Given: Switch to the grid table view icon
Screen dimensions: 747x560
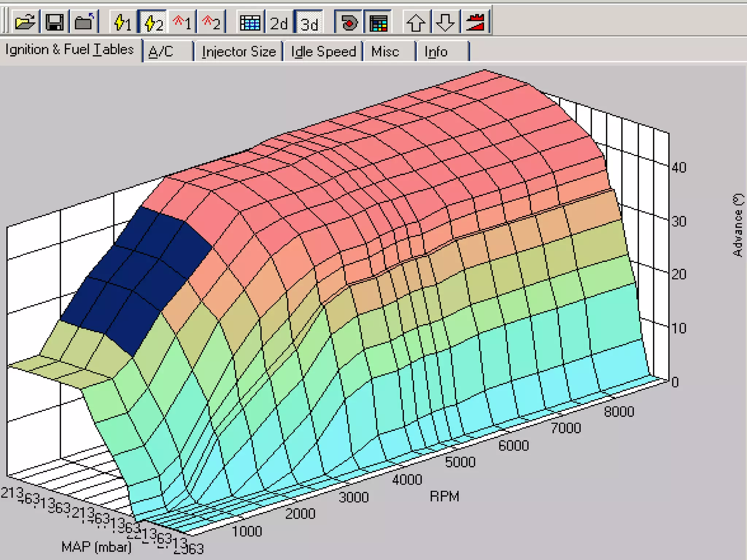Looking at the screenshot, I should coord(250,23).
